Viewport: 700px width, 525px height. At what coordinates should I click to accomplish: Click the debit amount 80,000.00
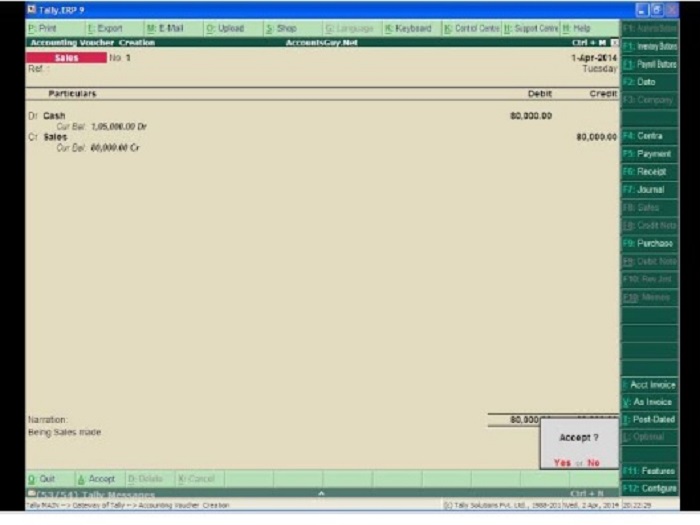(x=531, y=116)
